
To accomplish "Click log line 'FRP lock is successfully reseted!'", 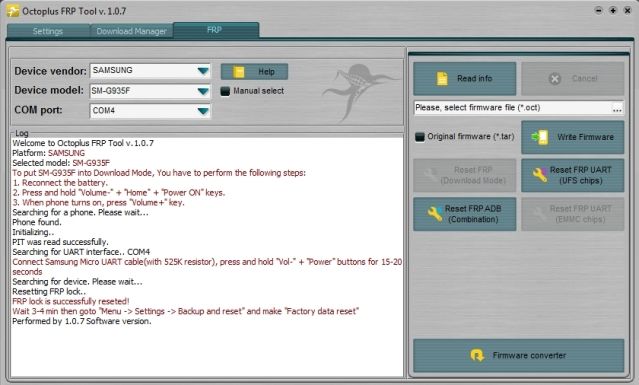I will (71, 301).
